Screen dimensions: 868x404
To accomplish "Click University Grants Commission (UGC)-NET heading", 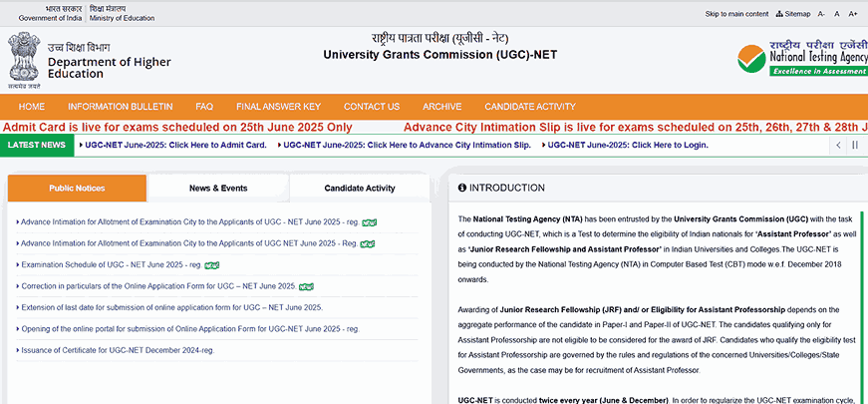I will [x=440, y=55].
